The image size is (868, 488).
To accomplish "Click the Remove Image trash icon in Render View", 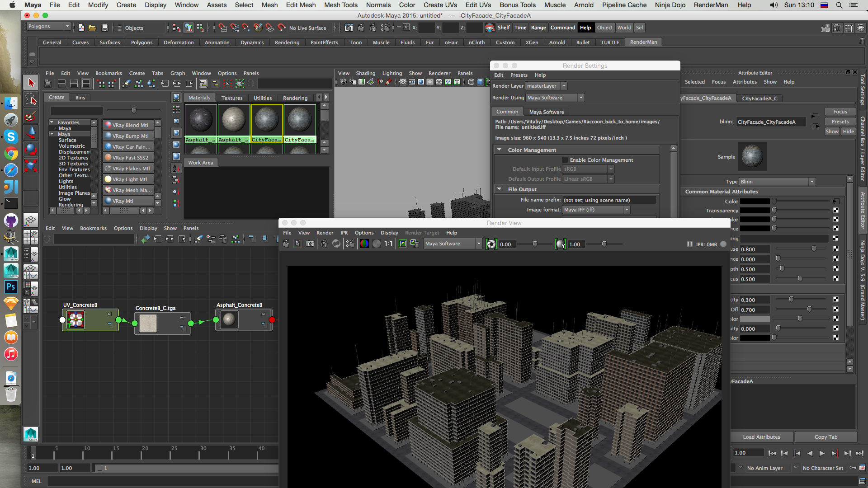I will 415,244.
